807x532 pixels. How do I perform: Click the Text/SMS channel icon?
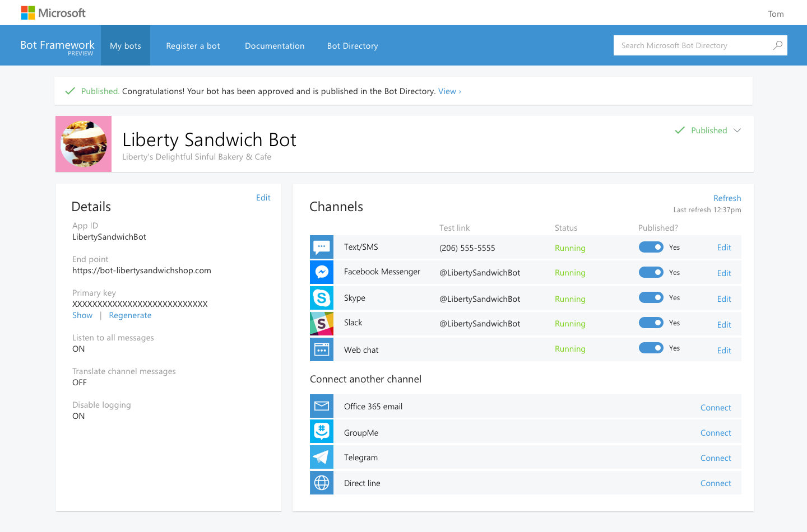click(x=322, y=247)
